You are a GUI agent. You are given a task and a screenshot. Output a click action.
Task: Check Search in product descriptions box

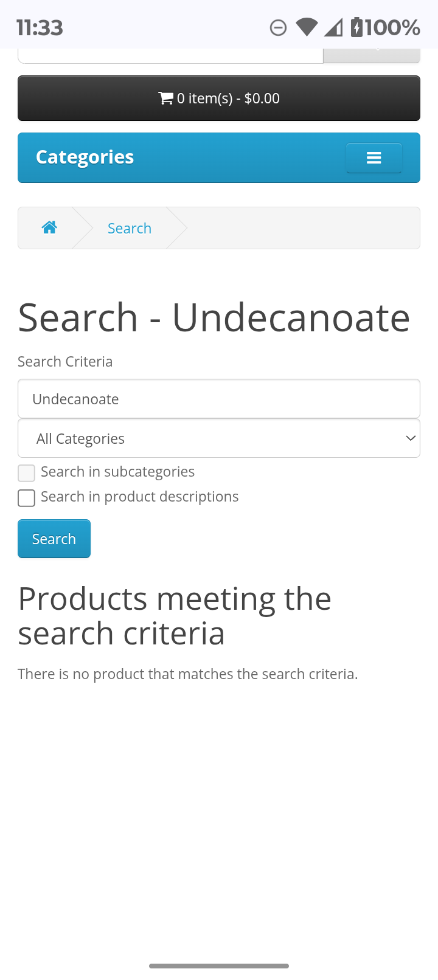pos(26,498)
